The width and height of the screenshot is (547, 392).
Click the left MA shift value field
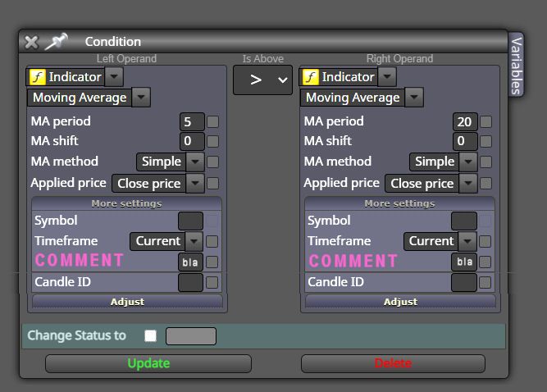192,141
